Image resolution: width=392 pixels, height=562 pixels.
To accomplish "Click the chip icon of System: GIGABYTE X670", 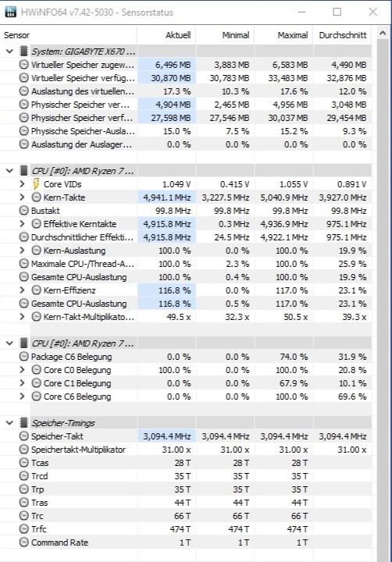I will 23,52.
